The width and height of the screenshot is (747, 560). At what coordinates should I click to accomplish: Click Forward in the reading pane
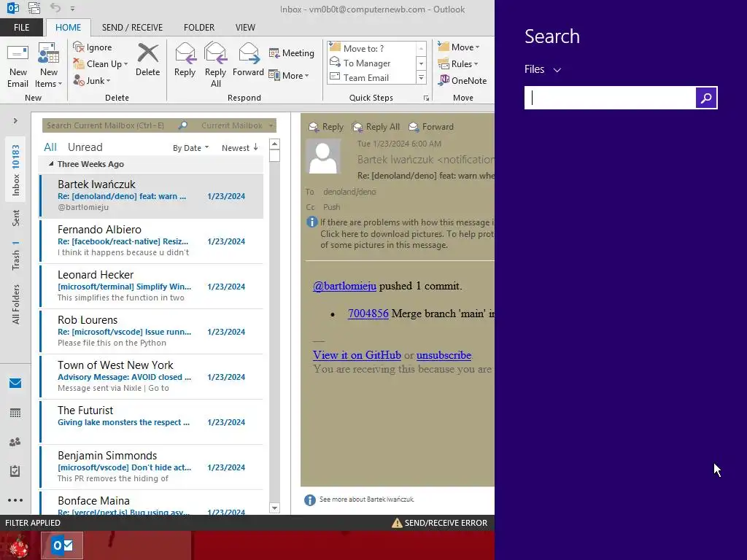[x=431, y=127]
